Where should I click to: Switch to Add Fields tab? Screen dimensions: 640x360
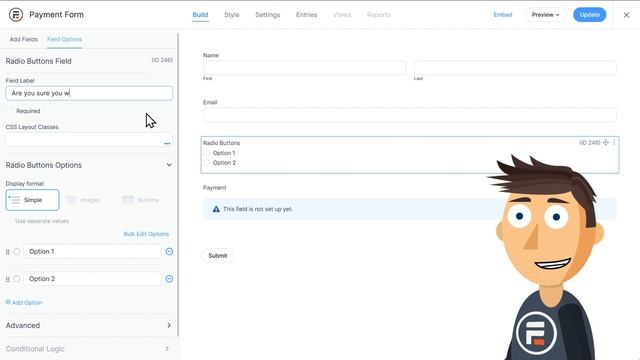click(24, 39)
